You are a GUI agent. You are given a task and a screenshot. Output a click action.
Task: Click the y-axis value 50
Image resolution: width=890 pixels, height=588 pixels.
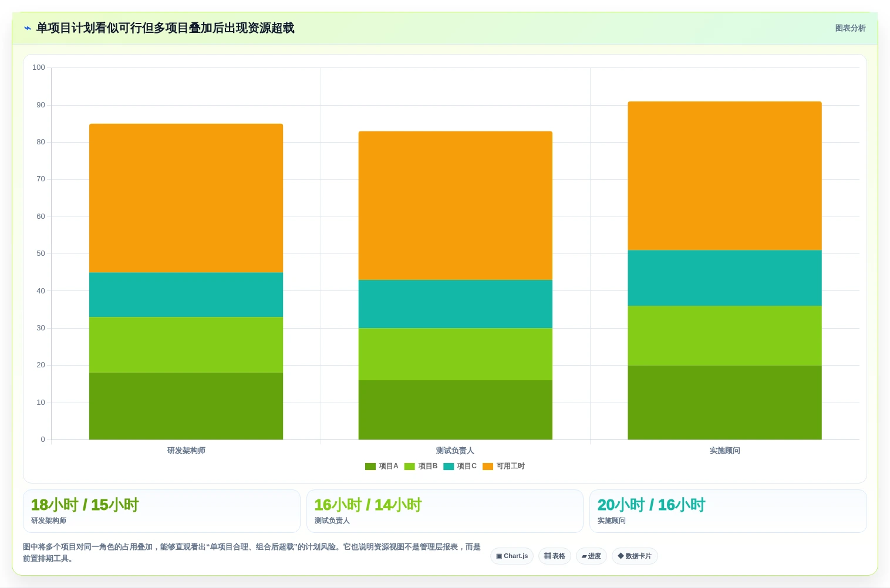41,254
